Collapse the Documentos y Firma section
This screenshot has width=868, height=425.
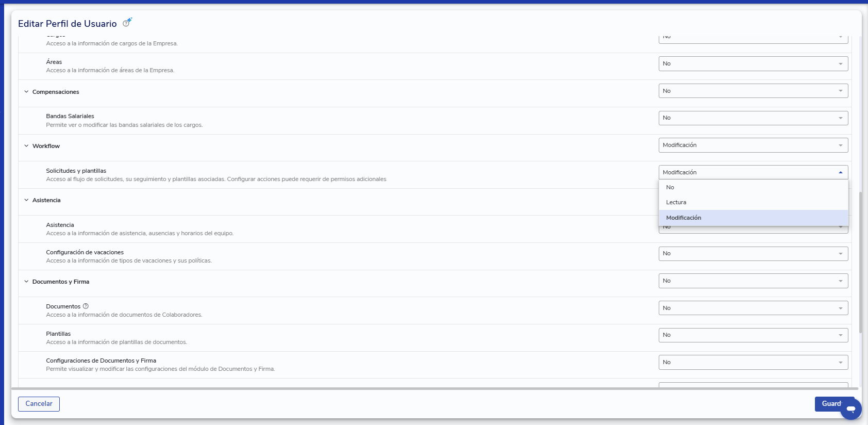pyautogui.click(x=26, y=282)
